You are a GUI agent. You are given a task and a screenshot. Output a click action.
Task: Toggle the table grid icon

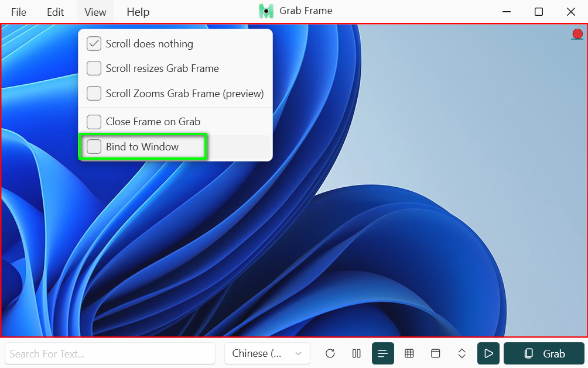409,353
